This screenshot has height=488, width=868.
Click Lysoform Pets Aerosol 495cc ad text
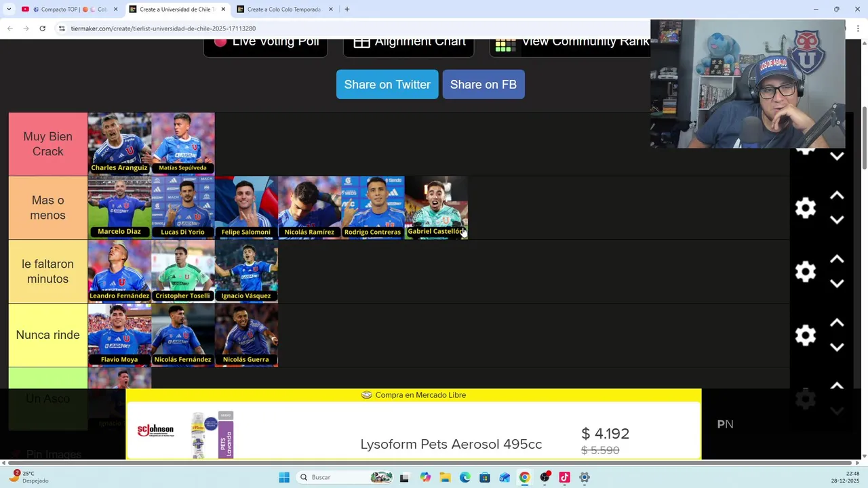(451, 445)
